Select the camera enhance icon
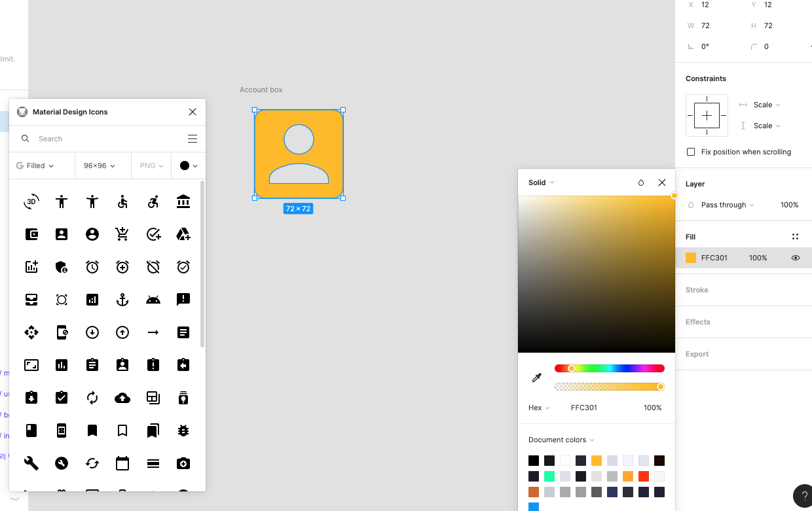The width and height of the screenshot is (812, 511). click(x=183, y=463)
